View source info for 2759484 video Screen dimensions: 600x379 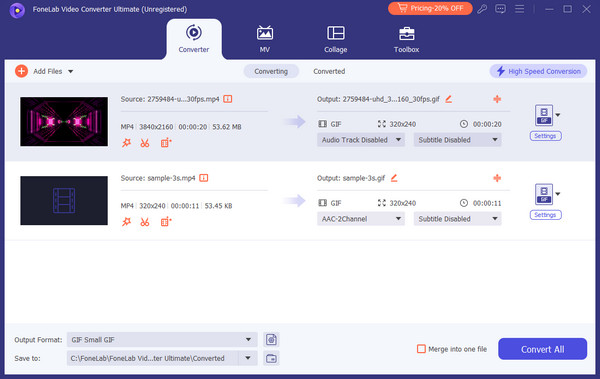tap(228, 99)
